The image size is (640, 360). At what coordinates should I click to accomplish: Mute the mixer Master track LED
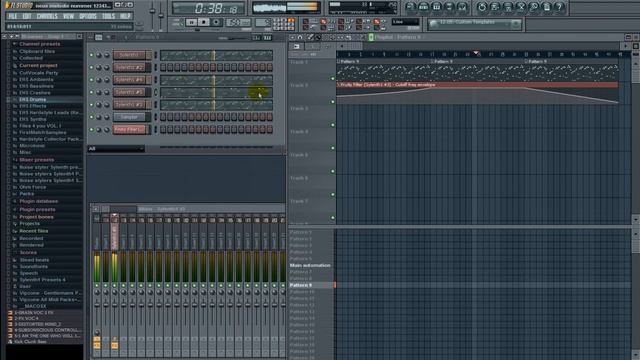pos(97,285)
